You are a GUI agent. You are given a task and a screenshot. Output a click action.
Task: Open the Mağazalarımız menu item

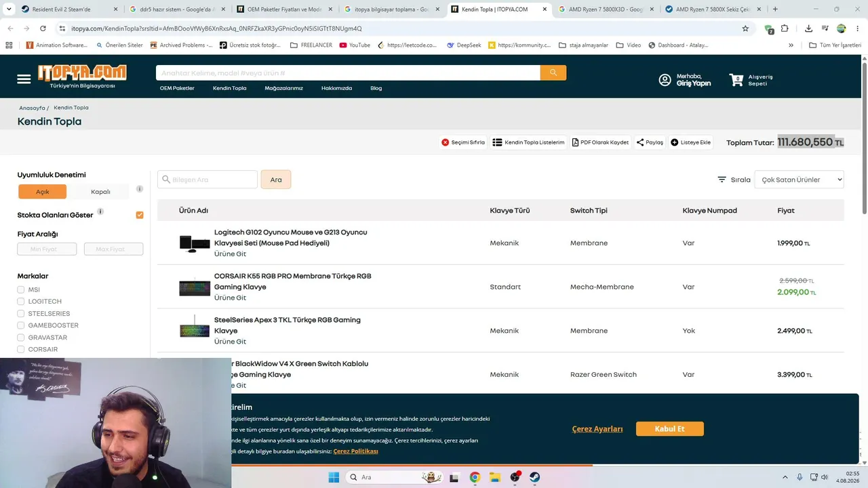coord(283,88)
